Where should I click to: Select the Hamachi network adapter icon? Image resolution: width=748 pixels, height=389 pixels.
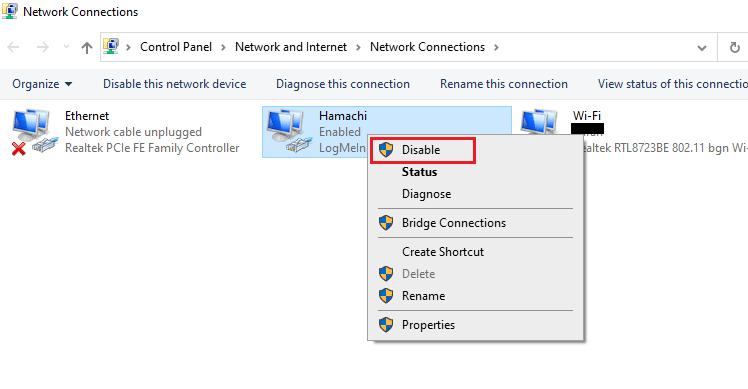point(289,132)
